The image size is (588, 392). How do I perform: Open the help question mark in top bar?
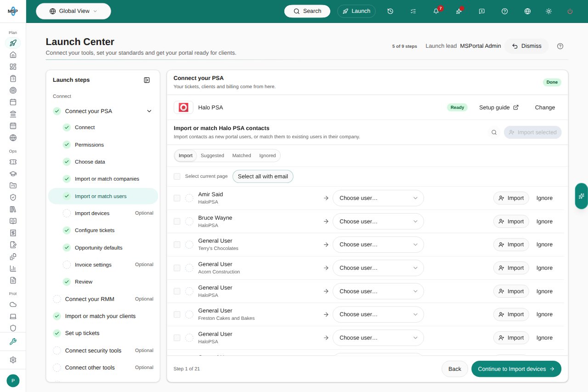click(x=505, y=11)
